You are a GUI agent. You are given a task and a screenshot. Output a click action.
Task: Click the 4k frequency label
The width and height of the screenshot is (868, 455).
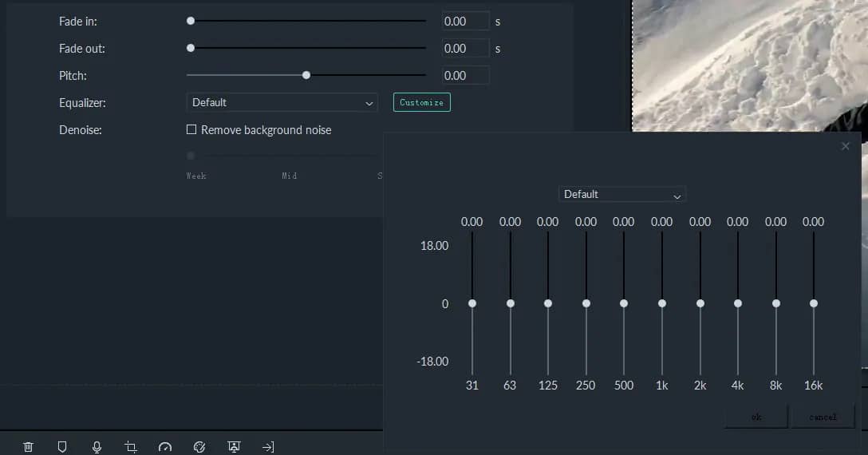[x=737, y=386]
